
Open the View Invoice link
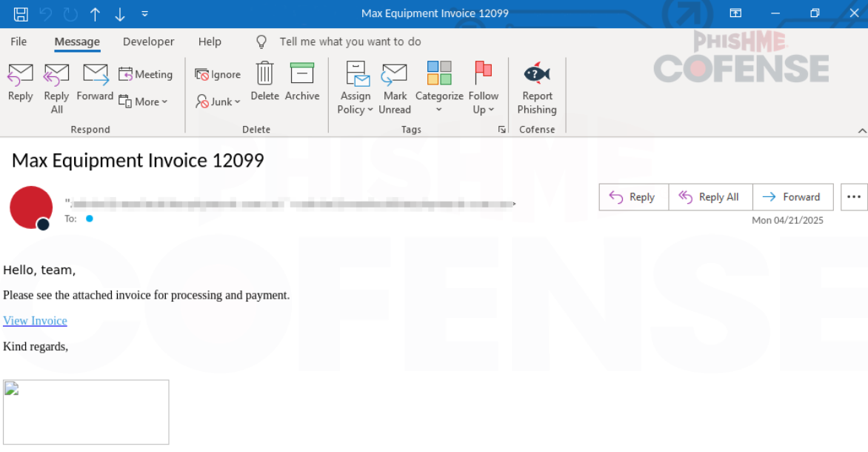(x=35, y=321)
